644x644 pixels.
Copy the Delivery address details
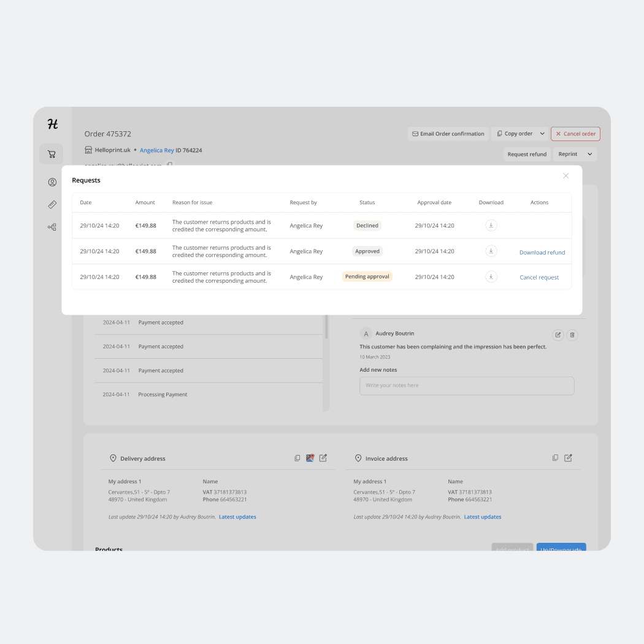(297, 458)
